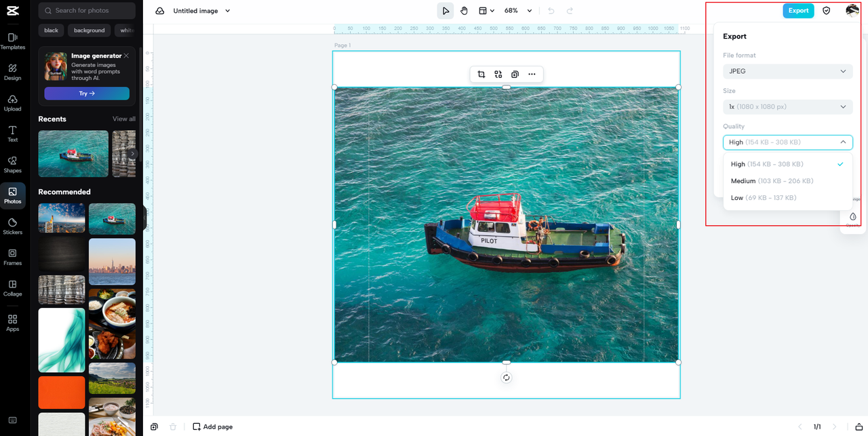Open the canvas layout dropdown in top bar
This screenshot has height=436, width=868.
(486, 11)
